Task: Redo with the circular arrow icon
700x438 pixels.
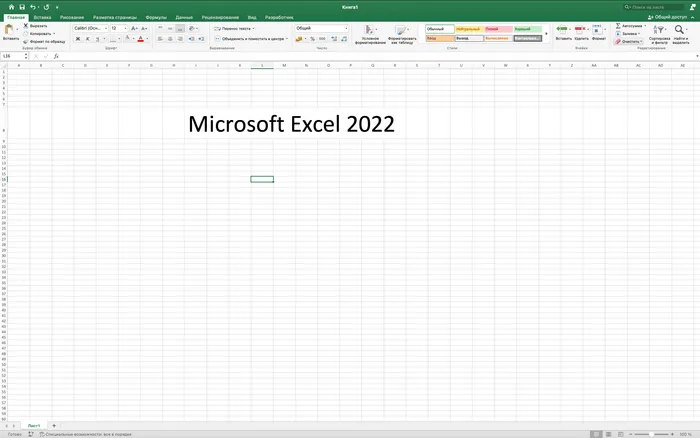Action: tap(46, 7)
